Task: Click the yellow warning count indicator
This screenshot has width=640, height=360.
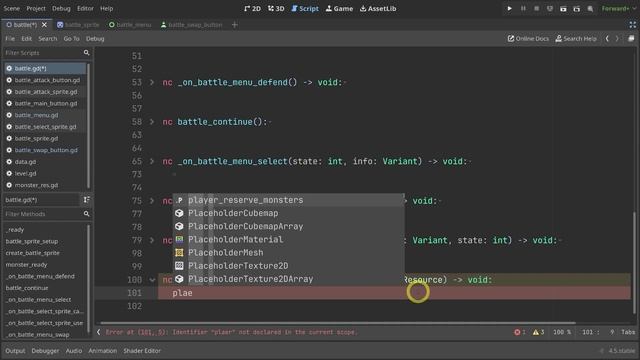Action: (x=538, y=332)
